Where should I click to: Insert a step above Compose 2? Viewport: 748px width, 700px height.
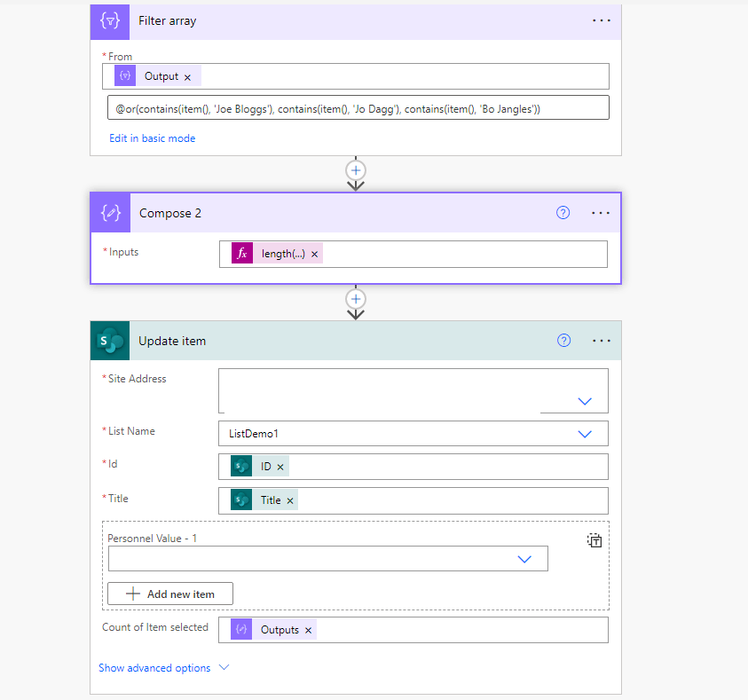[356, 170]
